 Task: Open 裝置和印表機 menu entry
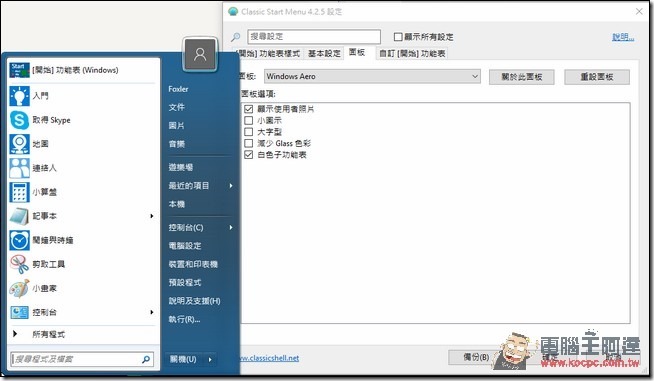click(x=193, y=264)
